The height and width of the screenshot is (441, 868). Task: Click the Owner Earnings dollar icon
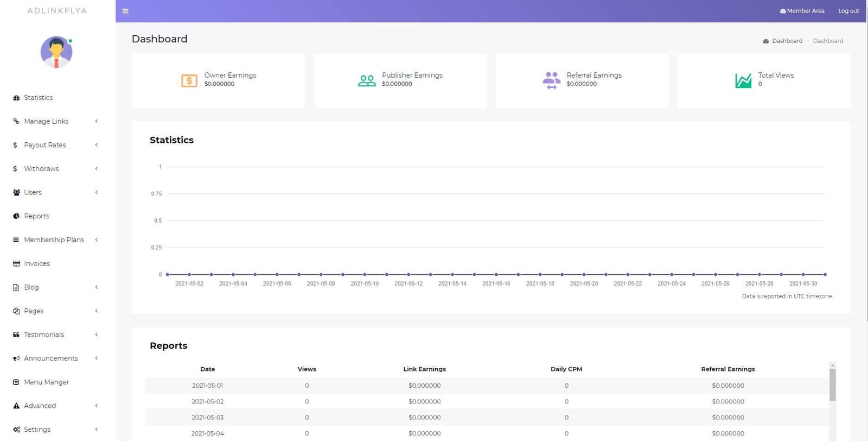[189, 81]
